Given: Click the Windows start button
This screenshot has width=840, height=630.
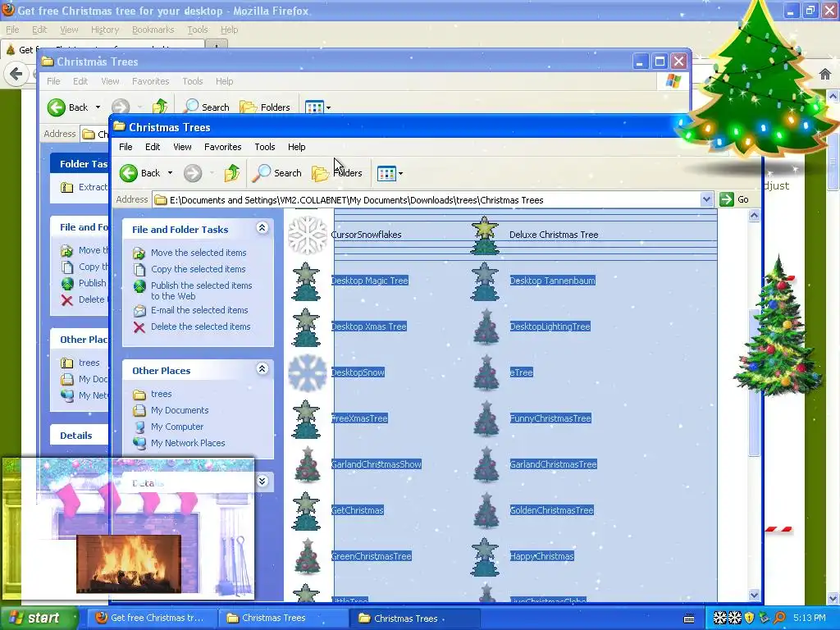Looking at the screenshot, I should 38,618.
